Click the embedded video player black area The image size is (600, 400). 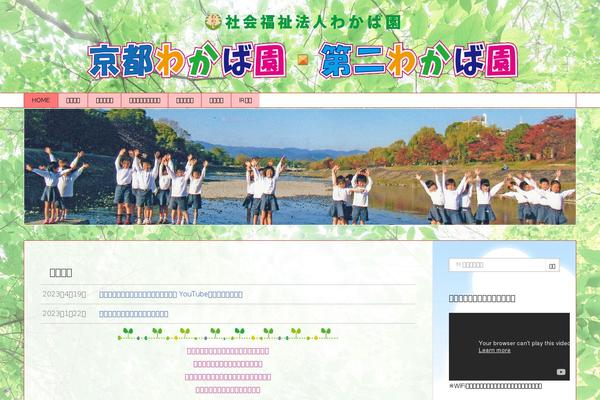pyautogui.click(x=509, y=346)
